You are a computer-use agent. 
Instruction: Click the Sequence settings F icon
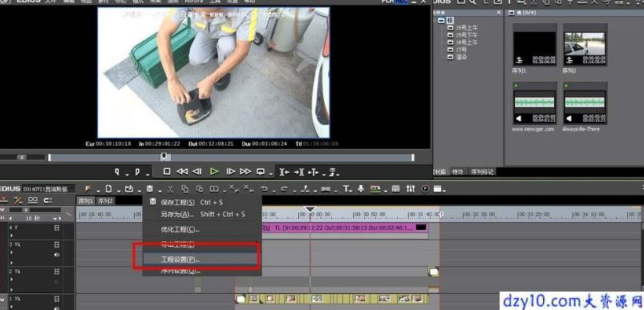pos(88,188)
